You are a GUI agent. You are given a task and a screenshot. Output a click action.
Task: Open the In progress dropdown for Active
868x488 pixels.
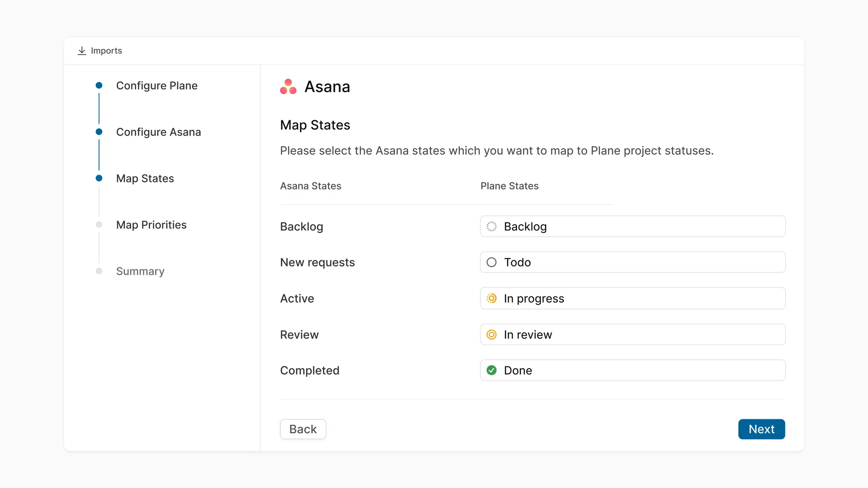pyautogui.click(x=632, y=298)
